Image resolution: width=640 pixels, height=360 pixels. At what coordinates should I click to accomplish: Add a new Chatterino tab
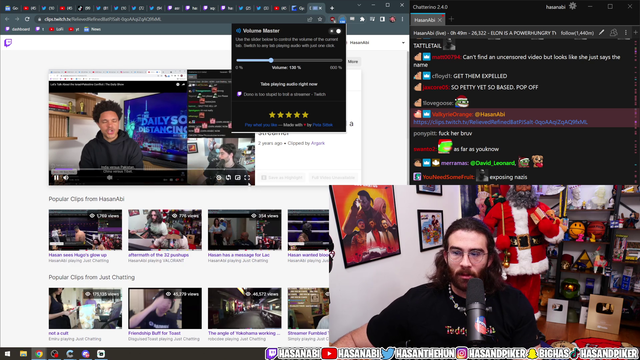click(x=451, y=19)
